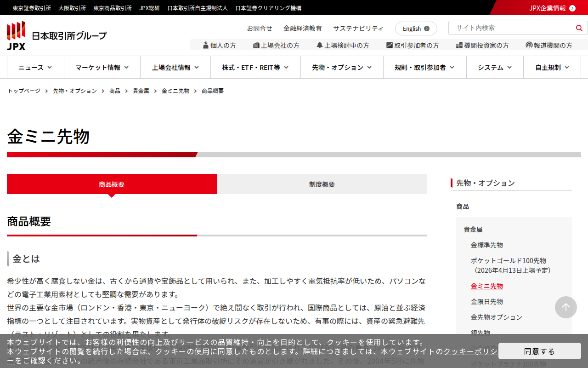This screenshot has width=588, height=368.
Task: Open 金先物オプション in the sidebar
Action: [x=497, y=317]
